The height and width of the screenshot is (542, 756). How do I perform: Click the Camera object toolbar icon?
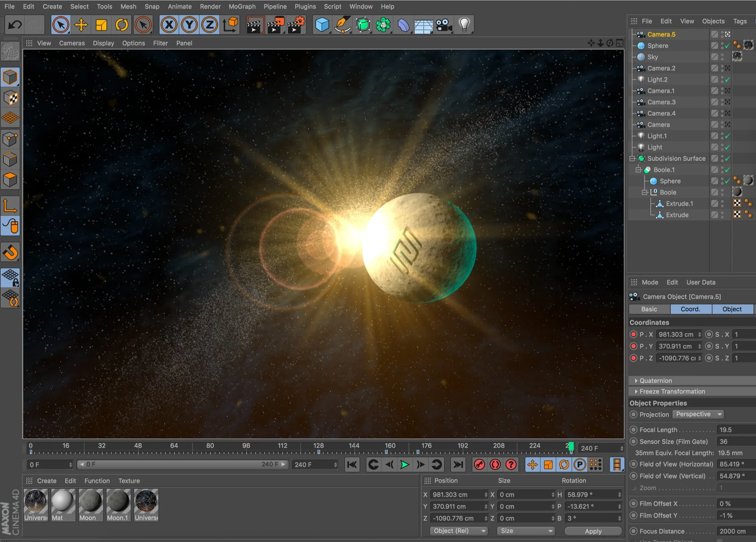[x=444, y=25]
